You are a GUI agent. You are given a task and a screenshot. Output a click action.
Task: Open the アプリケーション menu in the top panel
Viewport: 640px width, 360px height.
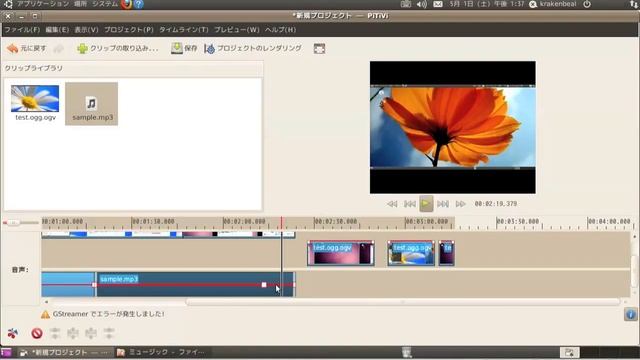click(x=42, y=4)
